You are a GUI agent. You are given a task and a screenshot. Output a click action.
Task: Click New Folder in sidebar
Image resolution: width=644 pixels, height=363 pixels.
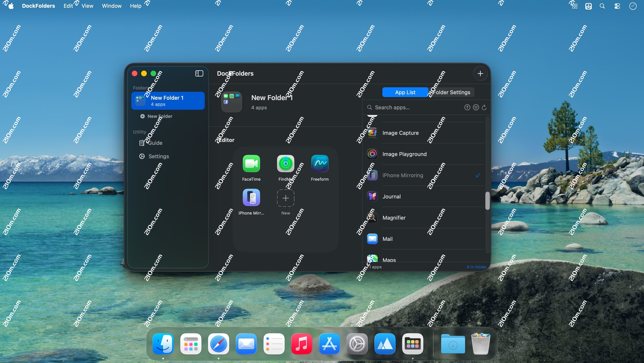156,116
